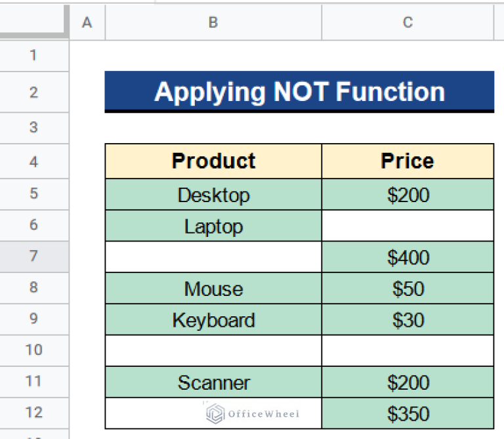This screenshot has width=504, height=439.
Task: Click the $350 price cell
Action: coord(408,414)
